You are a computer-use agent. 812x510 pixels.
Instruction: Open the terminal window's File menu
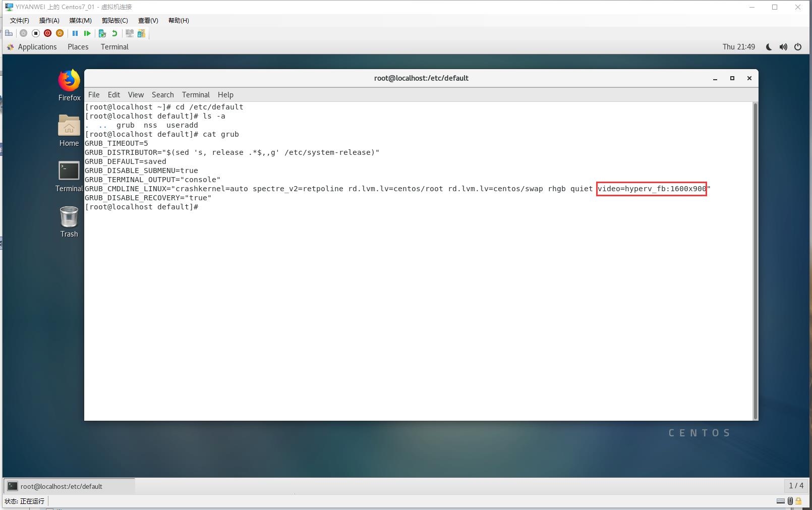pyautogui.click(x=94, y=95)
